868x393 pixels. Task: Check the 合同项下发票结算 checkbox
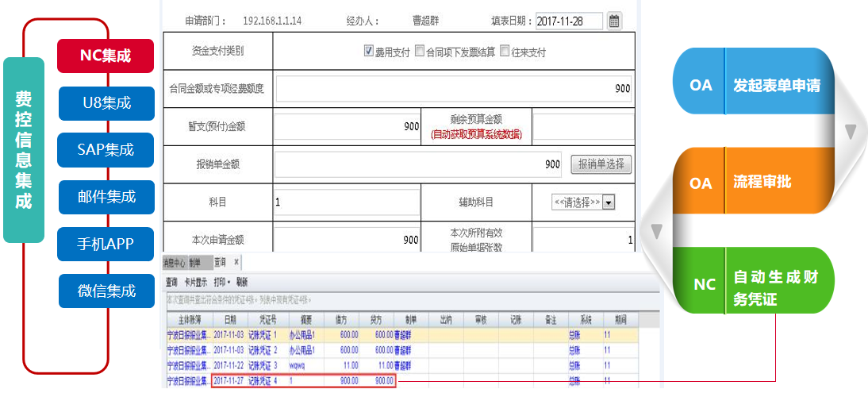click(420, 52)
